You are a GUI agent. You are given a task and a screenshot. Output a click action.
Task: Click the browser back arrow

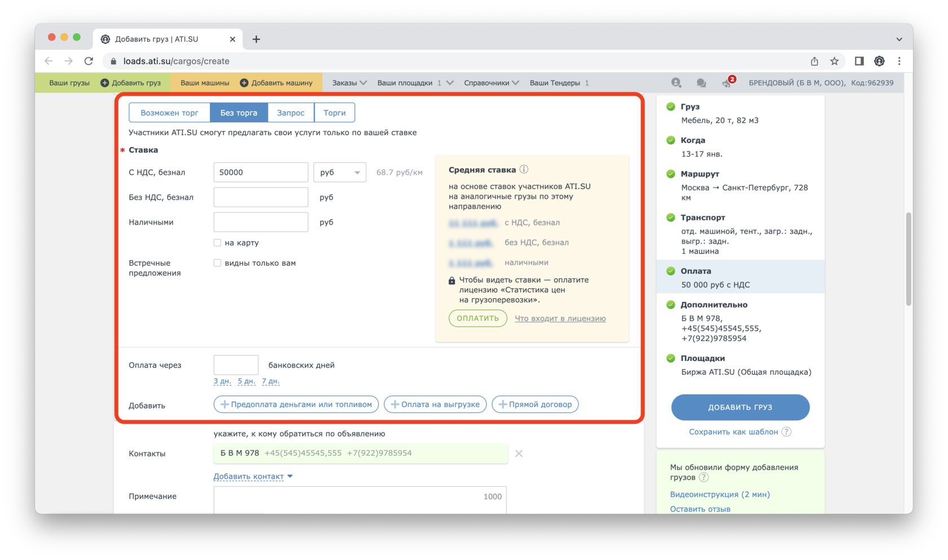point(49,61)
